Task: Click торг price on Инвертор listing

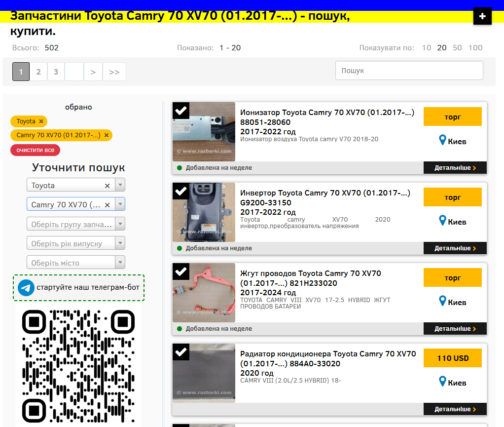Action: 453,197
